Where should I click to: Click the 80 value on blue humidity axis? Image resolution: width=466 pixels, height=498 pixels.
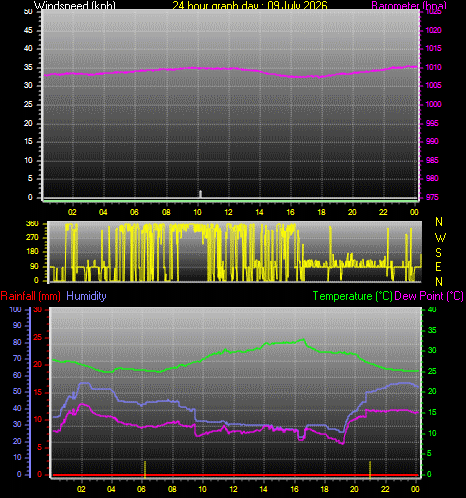point(17,342)
